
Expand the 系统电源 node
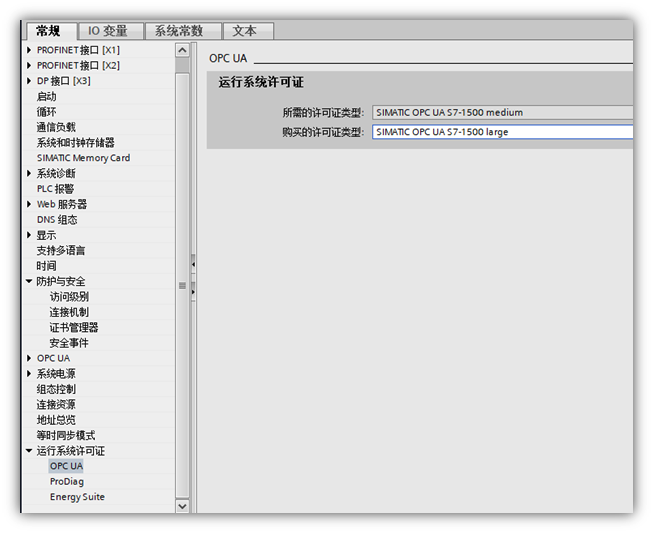click(x=29, y=374)
